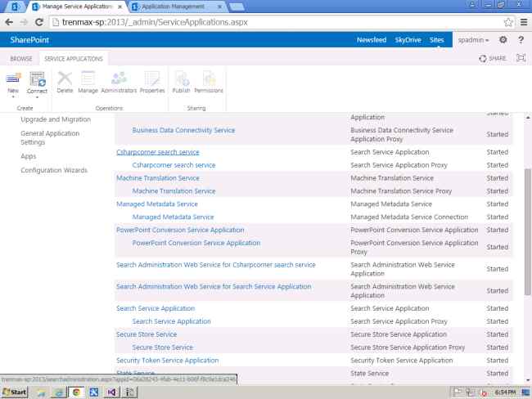Open the top-level Machine Translation Service link
532x399 pixels.
click(158, 178)
